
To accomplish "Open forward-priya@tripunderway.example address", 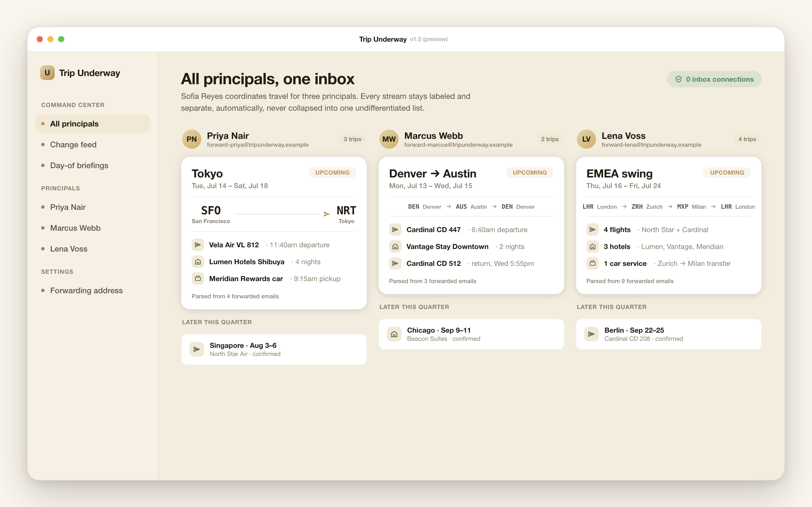I will tap(258, 145).
